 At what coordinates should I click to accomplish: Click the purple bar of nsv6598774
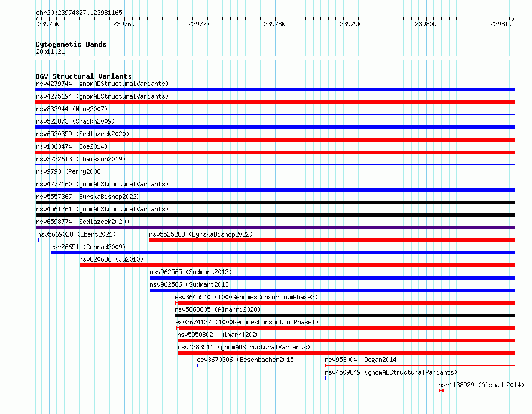(x=275, y=228)
